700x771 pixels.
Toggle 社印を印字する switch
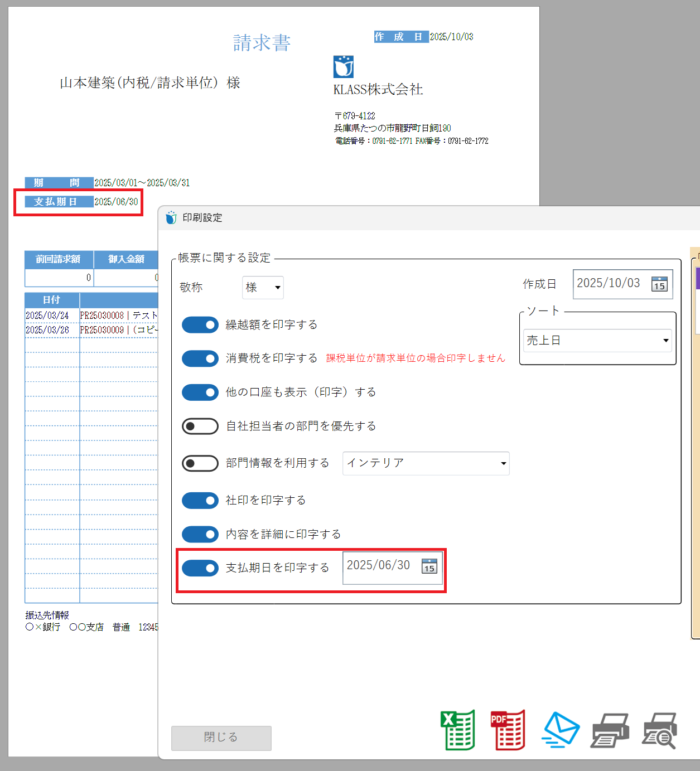[200, 501]
